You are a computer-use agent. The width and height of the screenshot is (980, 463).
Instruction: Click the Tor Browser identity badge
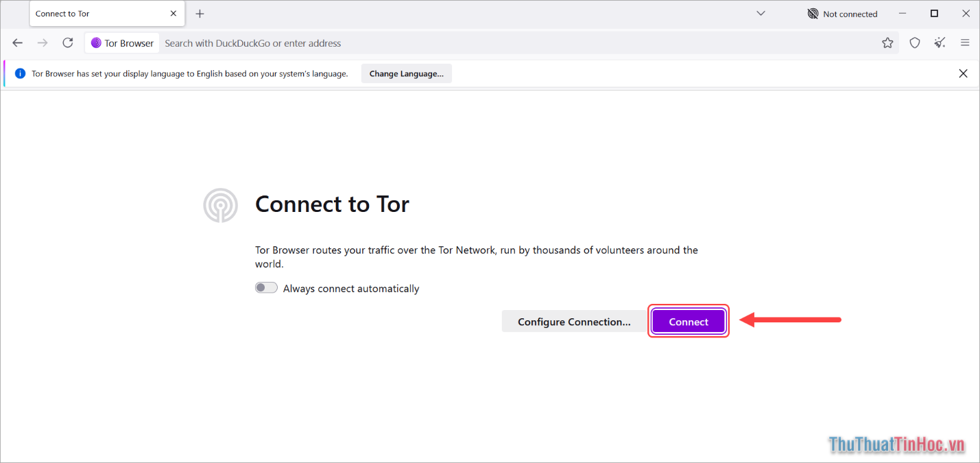click(x=122, y=43)
